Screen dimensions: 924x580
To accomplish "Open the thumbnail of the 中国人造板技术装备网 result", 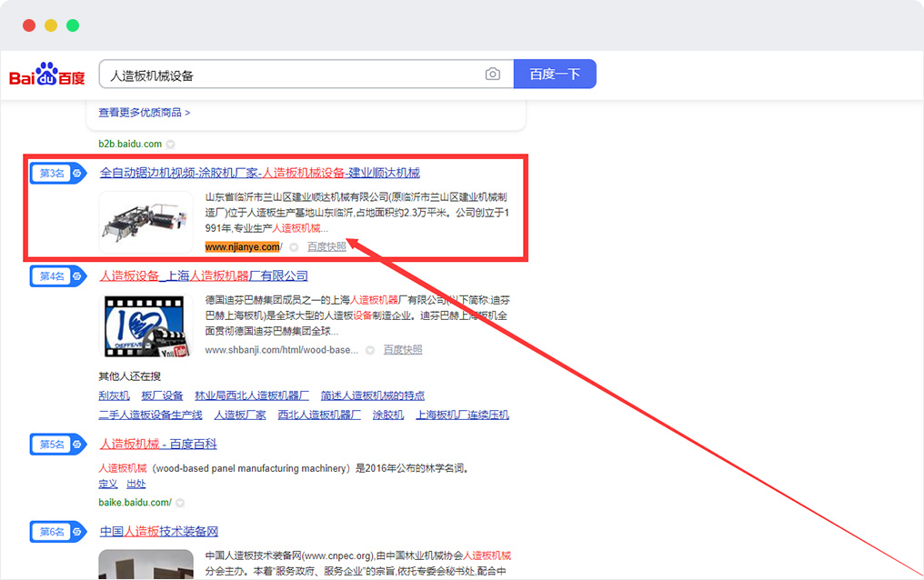I will [146, 565].
